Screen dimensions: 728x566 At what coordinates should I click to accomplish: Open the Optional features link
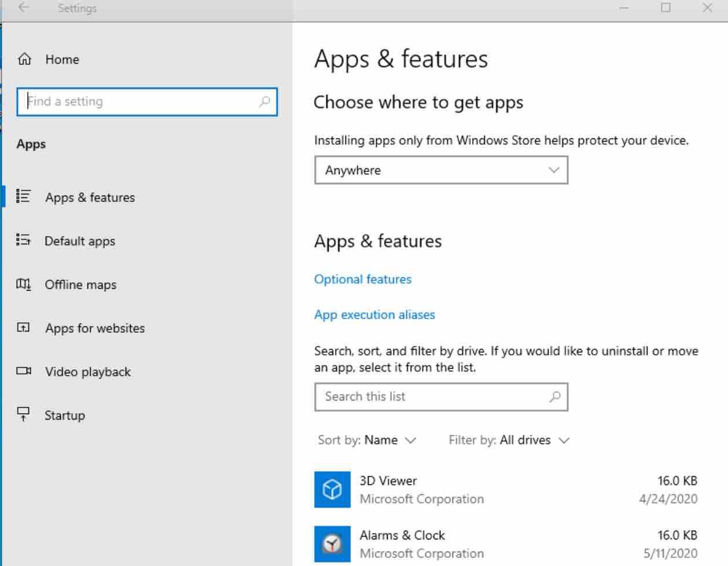(x=363, y=279)
